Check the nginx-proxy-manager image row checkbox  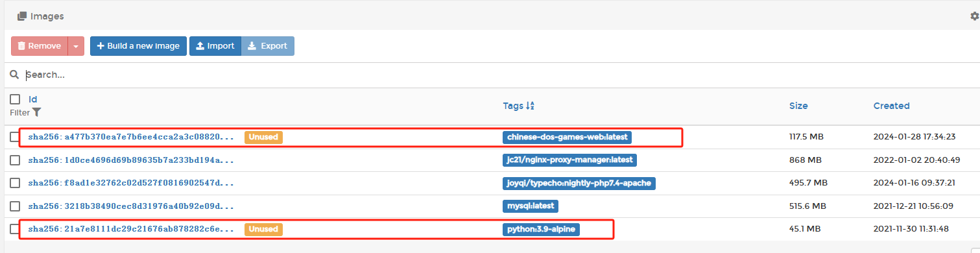click(x=15, y=160)
